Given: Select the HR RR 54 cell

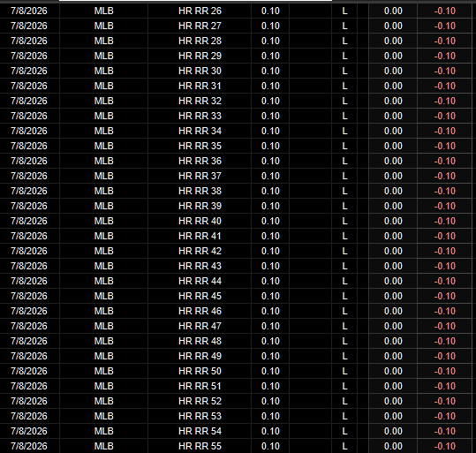Looking at the screenshot, I should tap(200, 431).
